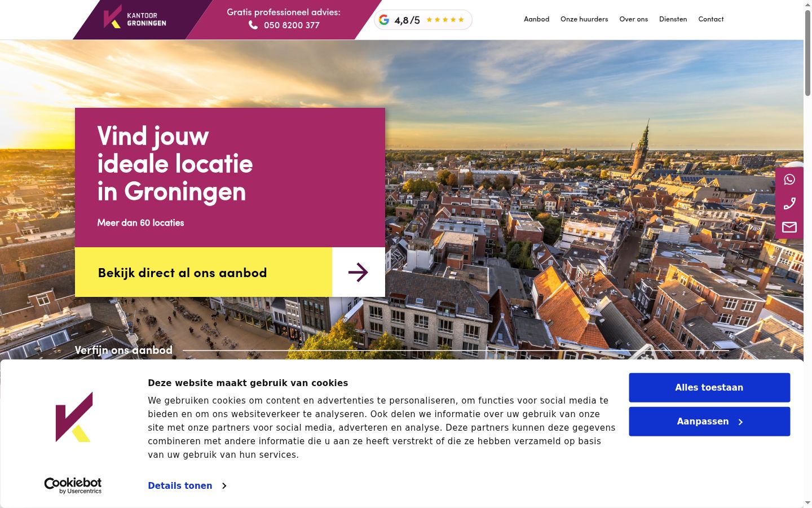Accept all cookies with Alles toestaan
This screenshot has width=812, height=508.
click(709, 388)
